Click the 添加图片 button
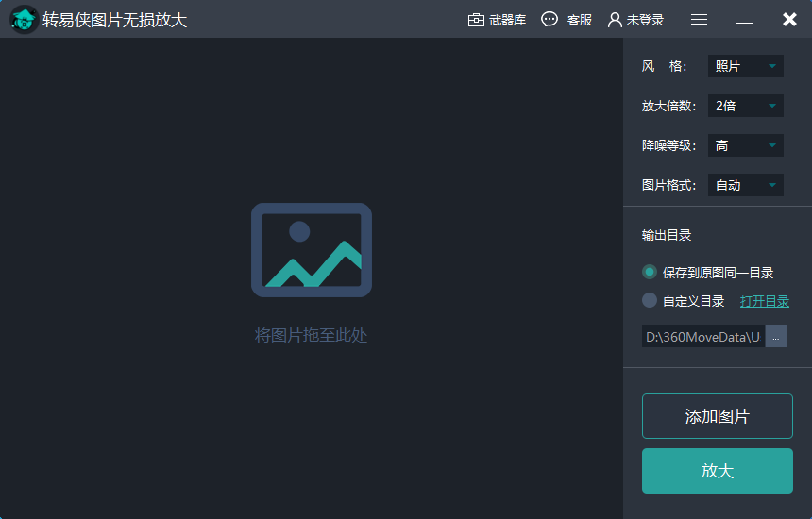The image size is (812, 519). point(718,416)
